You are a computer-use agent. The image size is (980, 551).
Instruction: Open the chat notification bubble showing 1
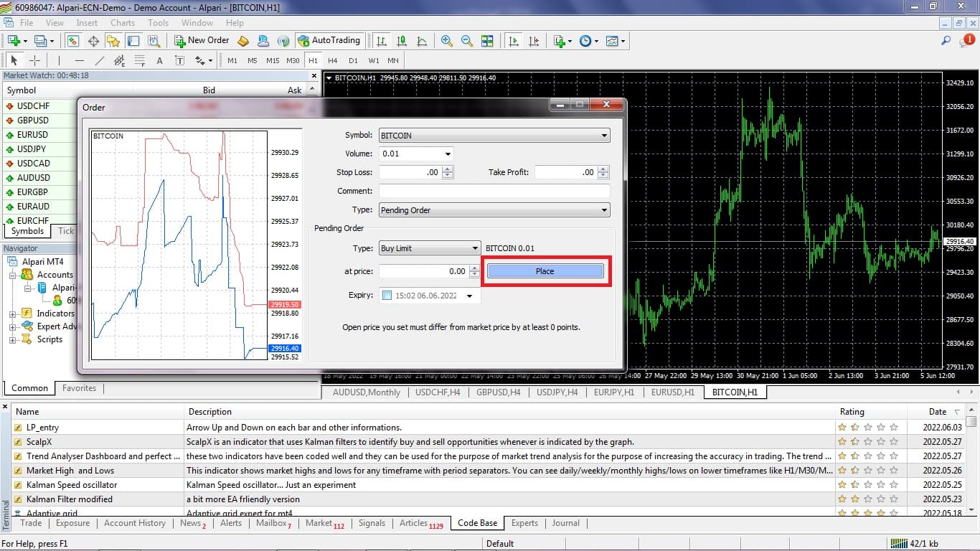(x=966, y=41)
